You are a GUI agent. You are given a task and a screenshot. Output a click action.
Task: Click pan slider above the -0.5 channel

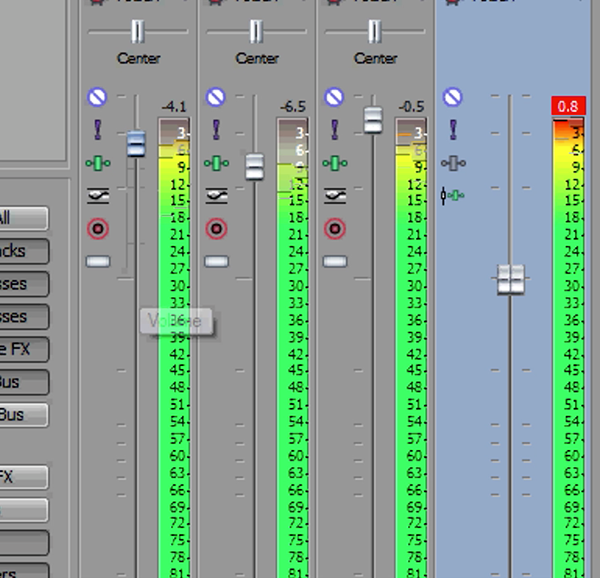[x=375, y=31]
